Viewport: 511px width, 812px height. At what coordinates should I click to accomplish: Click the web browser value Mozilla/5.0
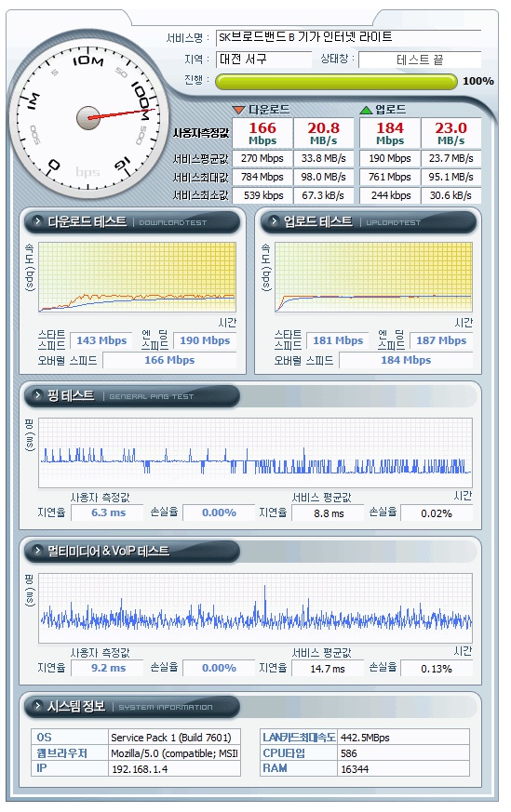175,753
